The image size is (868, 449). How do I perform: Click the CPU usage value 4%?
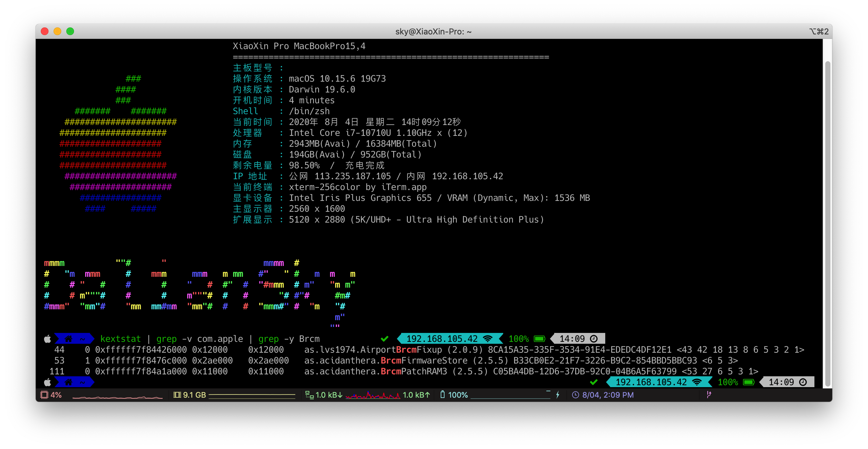coord(56,395)
